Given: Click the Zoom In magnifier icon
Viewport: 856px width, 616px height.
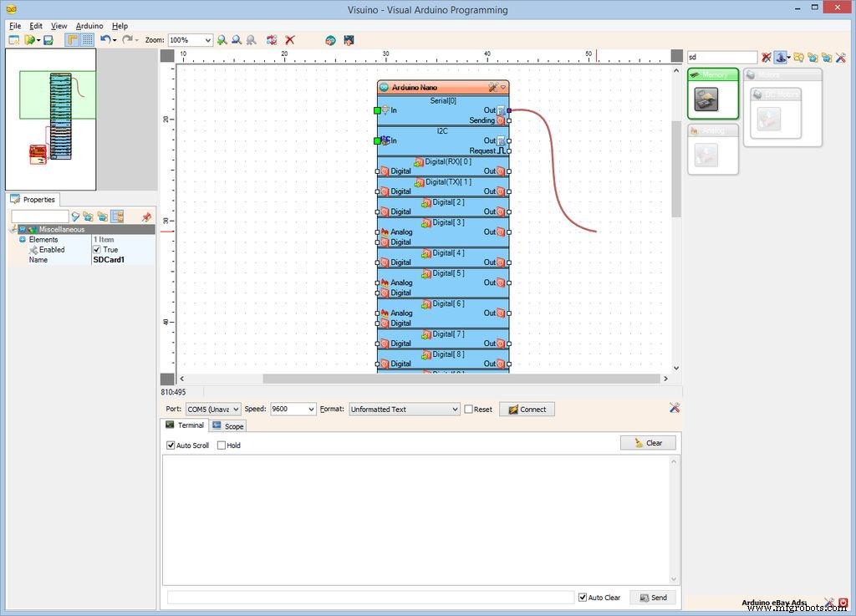Looking at the screenshot, I should click(x=222, y=40).
